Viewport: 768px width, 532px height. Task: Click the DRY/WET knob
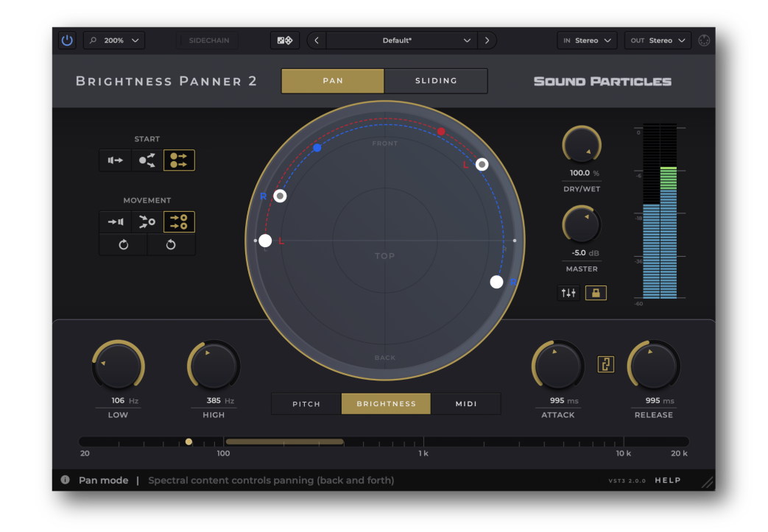[x=582, y=146]
